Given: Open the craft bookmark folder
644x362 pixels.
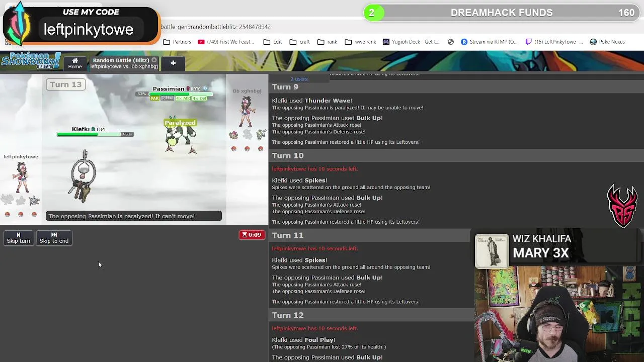Looking at the screenshot, I should (x=300, y=42).
